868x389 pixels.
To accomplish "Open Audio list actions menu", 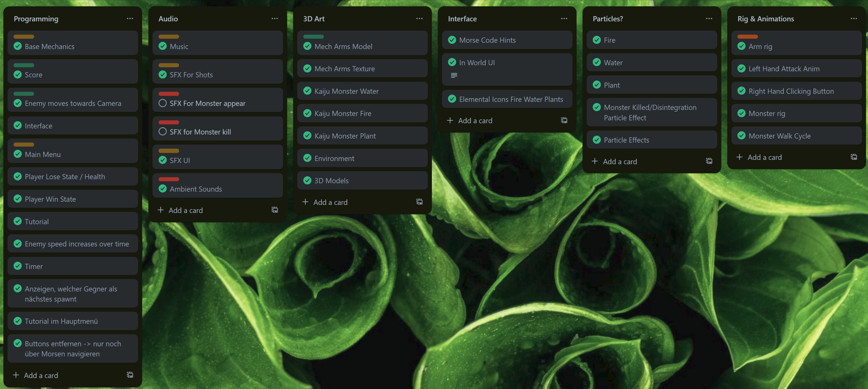I will 275,18.
